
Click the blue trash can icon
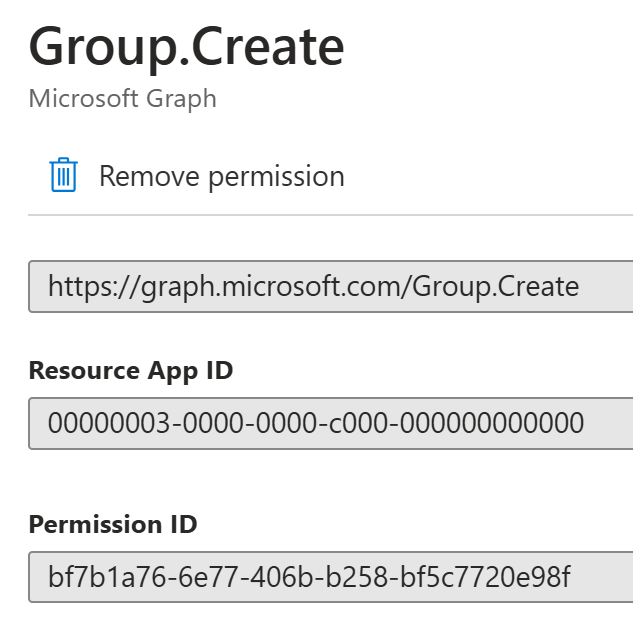(63, 175)
